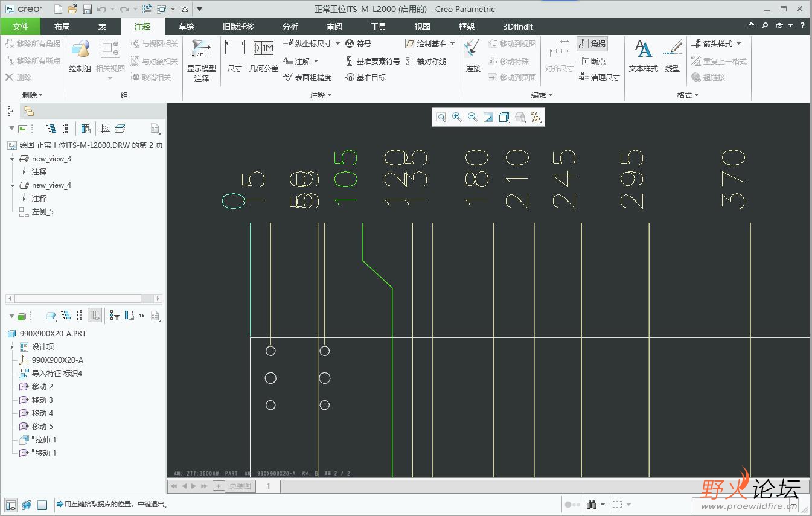Click the Regenerate icon in quick access toolbar
The height and width of the screenshot is (516, 812).
click(x=147, y=9)
